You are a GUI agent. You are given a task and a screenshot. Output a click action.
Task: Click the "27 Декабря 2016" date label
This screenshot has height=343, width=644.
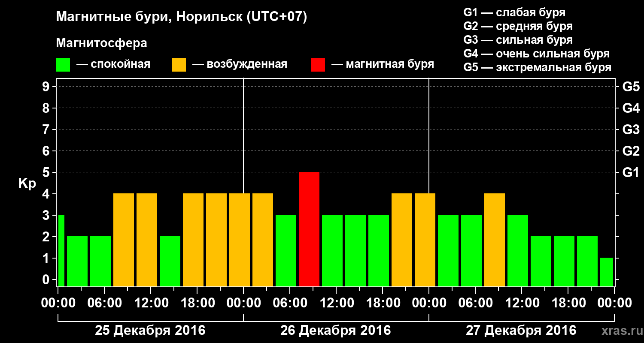[x=521, y=331]
